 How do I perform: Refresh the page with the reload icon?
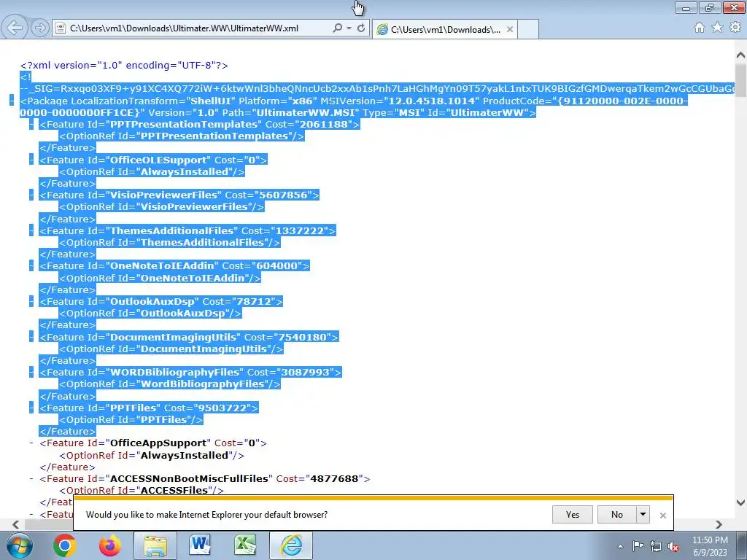coord(361,28)
